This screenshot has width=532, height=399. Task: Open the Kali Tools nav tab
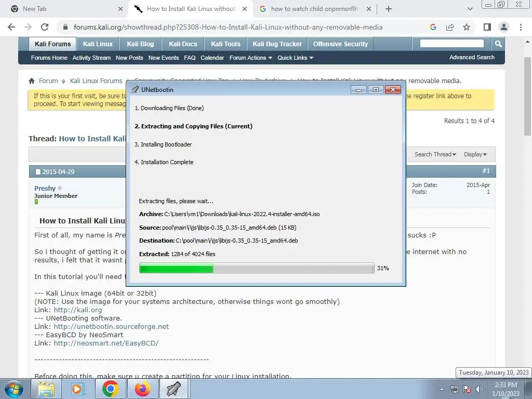tap(225, 44)
